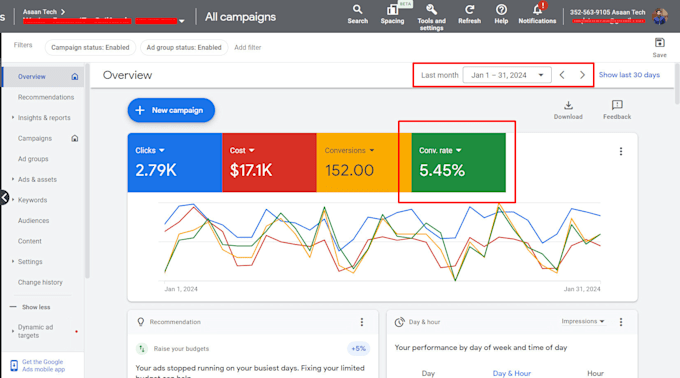Click Show less in sidebar
680x378 pixels.
[x=36, y=307]
